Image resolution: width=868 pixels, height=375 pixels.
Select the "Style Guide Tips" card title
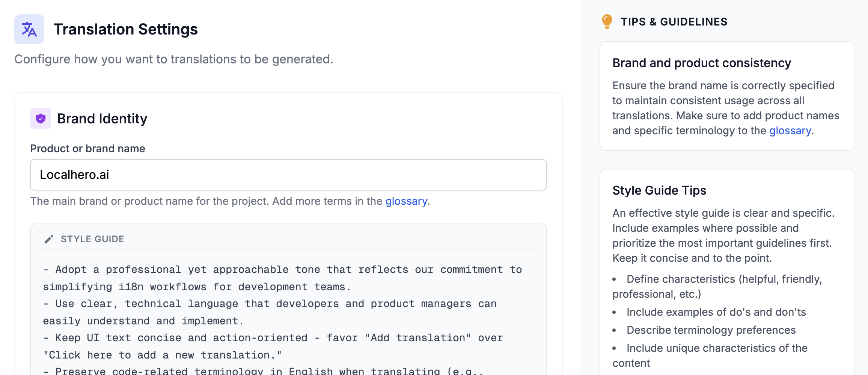coord(659,190)
